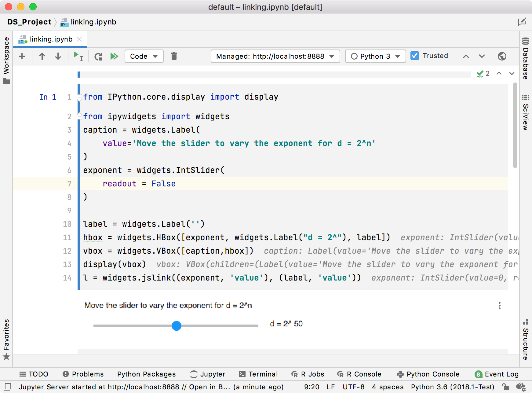Delete the cell with trash icon
Image resolution: width=532 pixels, height=393 pixels.
174,56
